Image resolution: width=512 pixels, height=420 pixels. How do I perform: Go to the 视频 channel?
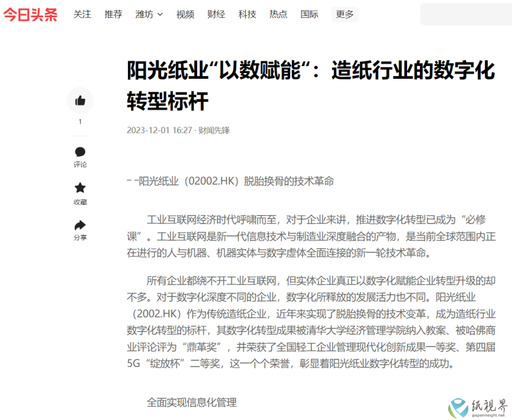coord(185,14)
